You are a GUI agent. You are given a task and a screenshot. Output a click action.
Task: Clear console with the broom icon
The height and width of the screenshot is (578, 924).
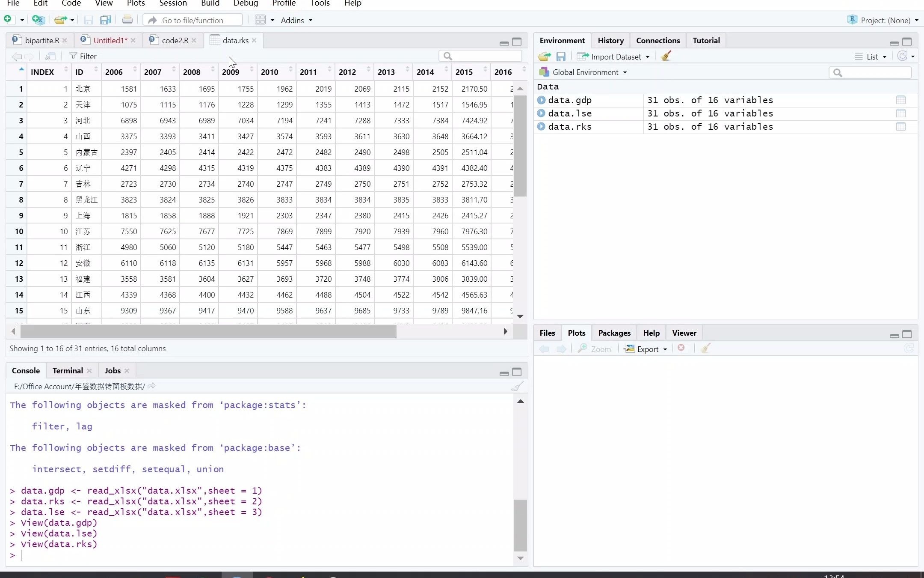[517, 386]
